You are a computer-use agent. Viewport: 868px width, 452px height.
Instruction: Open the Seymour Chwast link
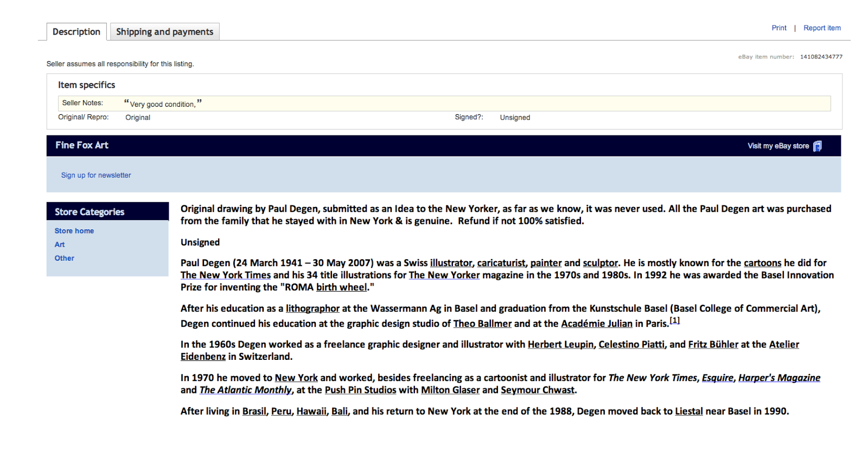(x=538, y=390)
